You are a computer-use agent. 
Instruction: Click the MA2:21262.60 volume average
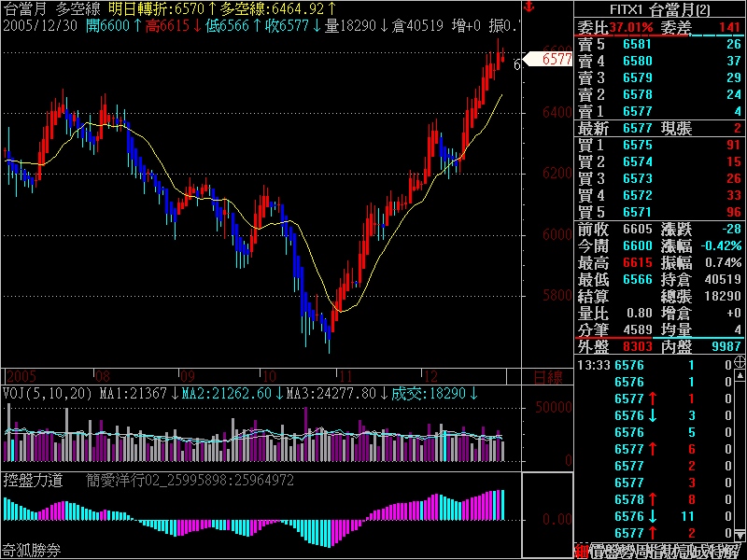click(x=231, y=393)
